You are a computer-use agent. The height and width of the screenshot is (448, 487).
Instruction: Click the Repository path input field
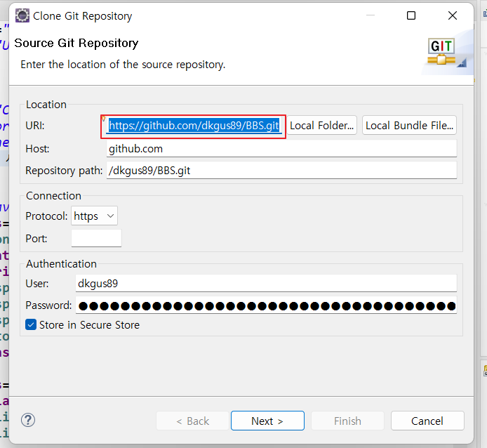[x=281, y=171]
